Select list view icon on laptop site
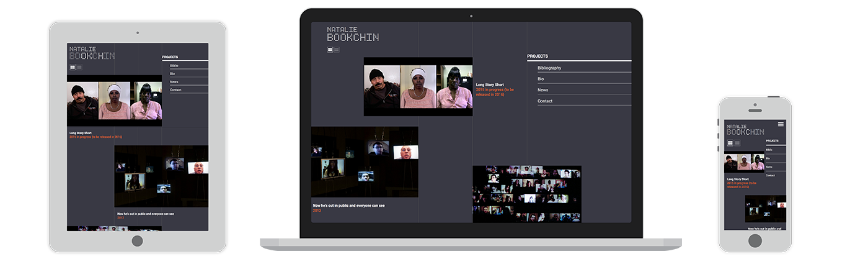Screen dimensions: 868x264 point(337,50)
